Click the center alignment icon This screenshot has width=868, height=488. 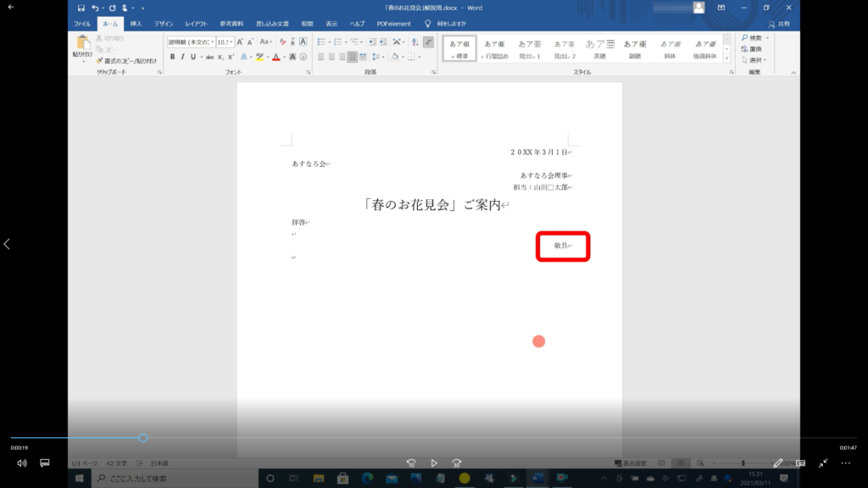point(332,57)
